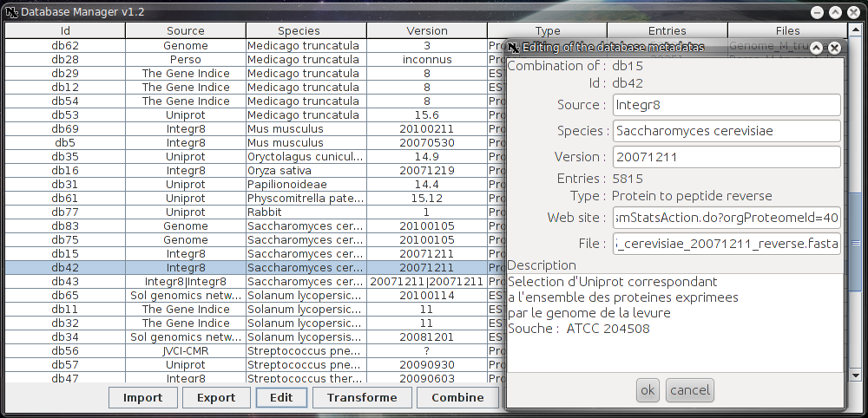The height and width of the screenshot is (418, 868).
Task: Sort by the Species column header
Action: [306, 30]
